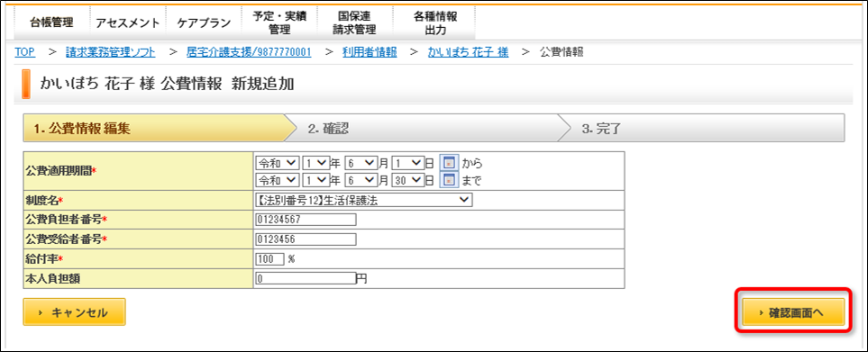
Task: Open 利用者情報 breadcrumb link
Action: point(370,52)
